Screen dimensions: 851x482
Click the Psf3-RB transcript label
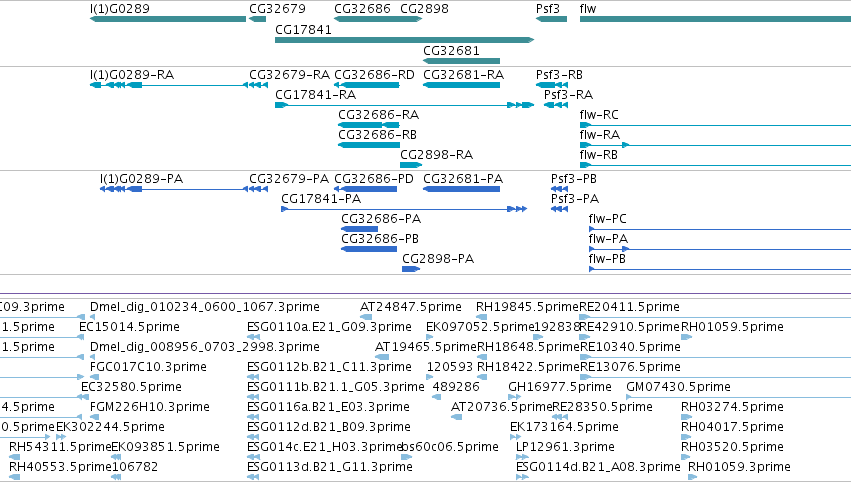[560, 75]
